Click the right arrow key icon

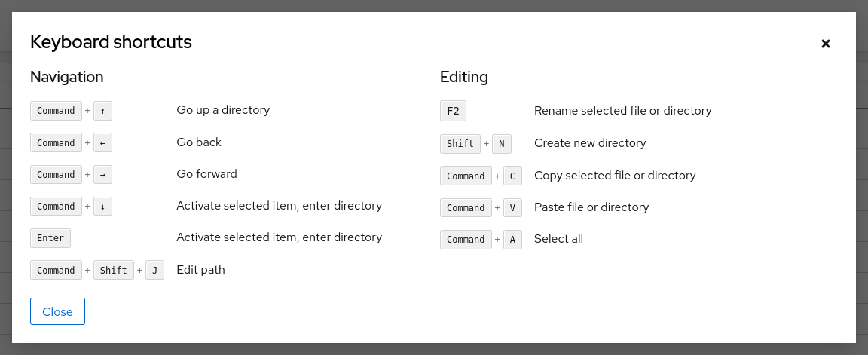(x=102, y=174)
